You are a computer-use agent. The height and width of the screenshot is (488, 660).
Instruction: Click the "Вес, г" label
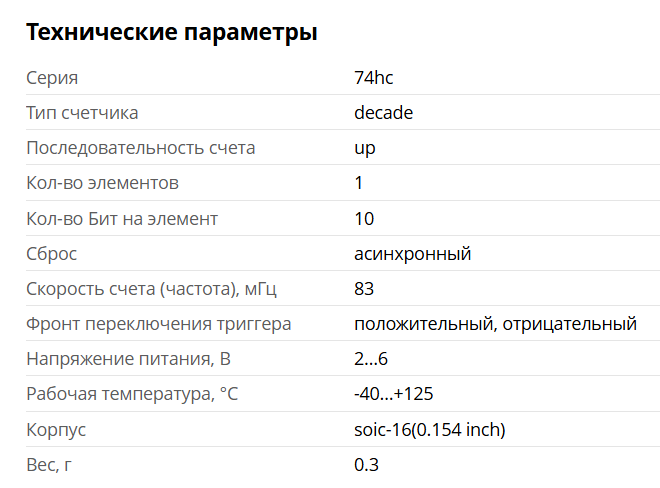pyautogui.click(x=49, y=465)
